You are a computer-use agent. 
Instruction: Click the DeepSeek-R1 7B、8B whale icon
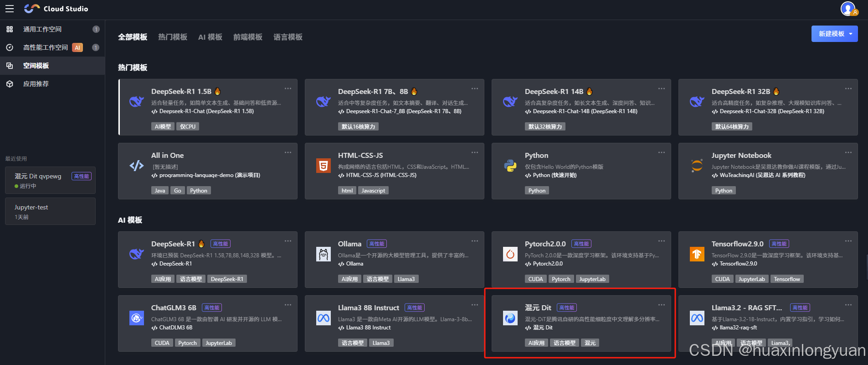[x=324, y=101]
